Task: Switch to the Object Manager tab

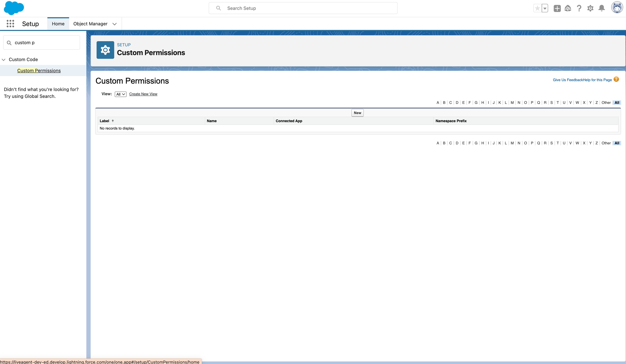Action: tap(90, 24)
